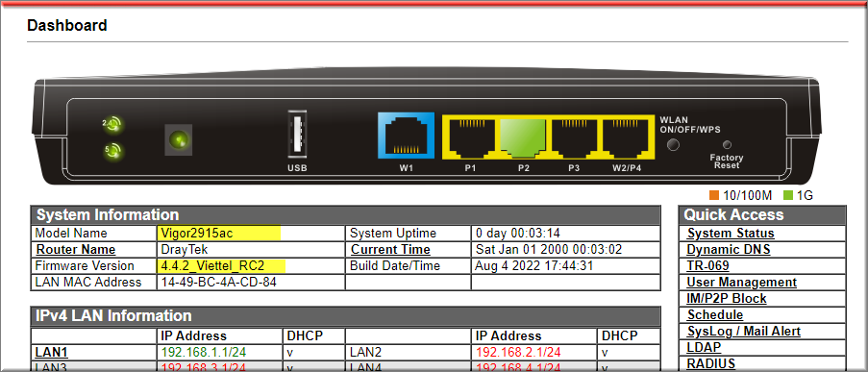
Task: Select the blue W1 WAN port
Action: pos(407,136)
